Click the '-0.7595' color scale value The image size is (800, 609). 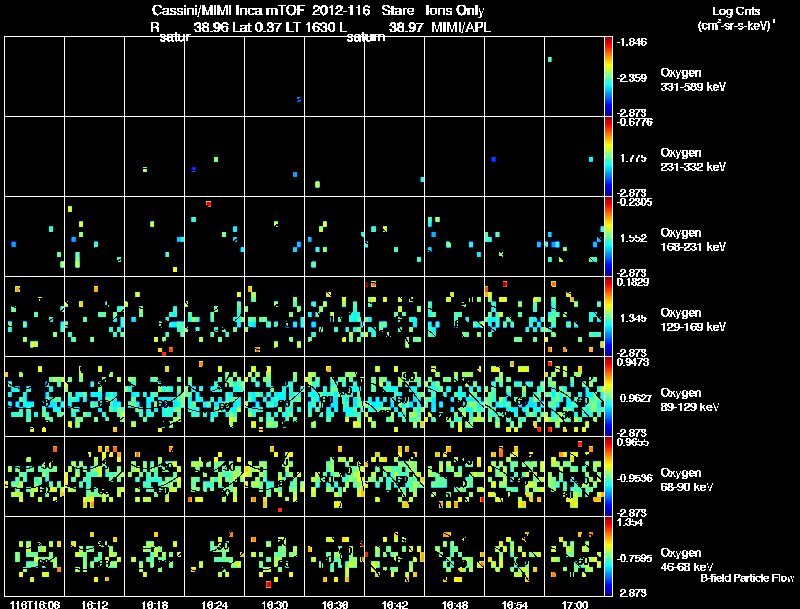tap(634, 559)
